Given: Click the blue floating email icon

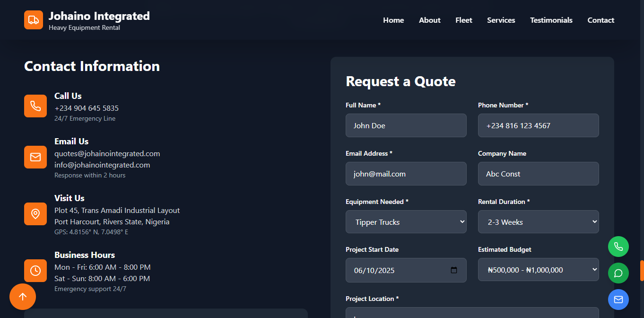Looking at the screenshot, I should pos(618,300).
